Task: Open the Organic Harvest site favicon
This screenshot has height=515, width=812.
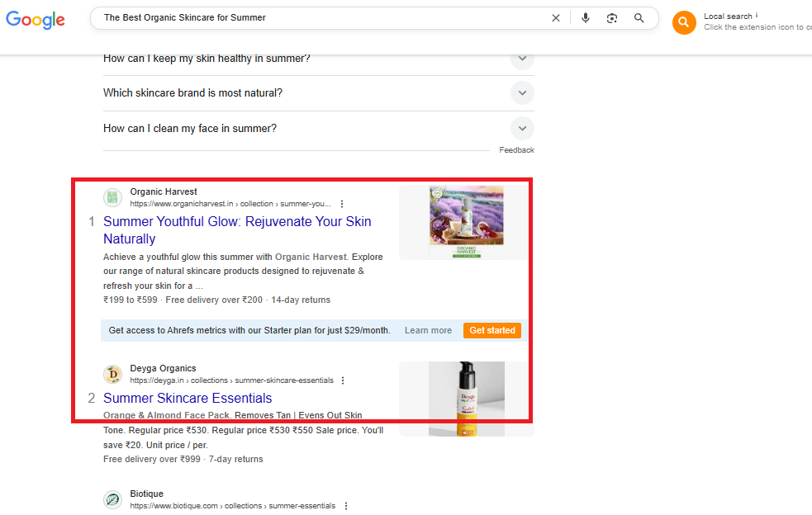Action: pyautogui.click(x=113, y=197)
